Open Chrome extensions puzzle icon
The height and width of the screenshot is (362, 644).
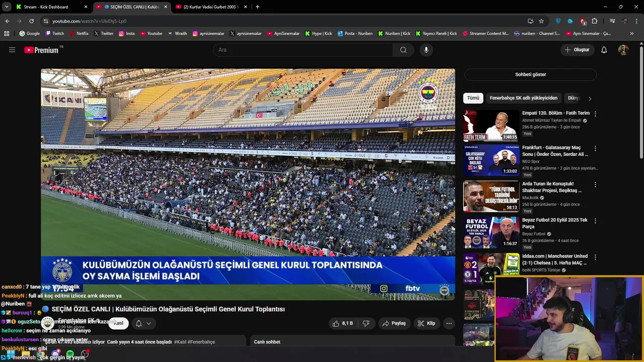(x=594, y=21)
